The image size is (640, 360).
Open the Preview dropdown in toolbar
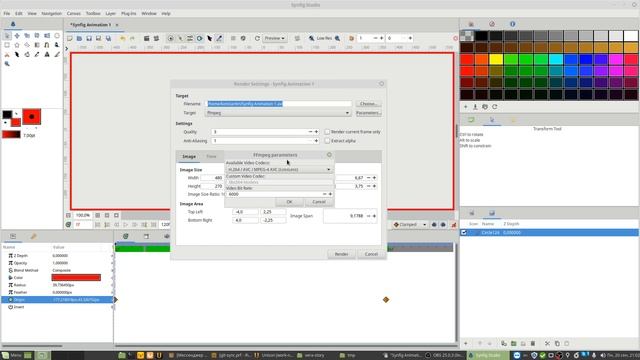pyautogui.click(x=274, y=38)
